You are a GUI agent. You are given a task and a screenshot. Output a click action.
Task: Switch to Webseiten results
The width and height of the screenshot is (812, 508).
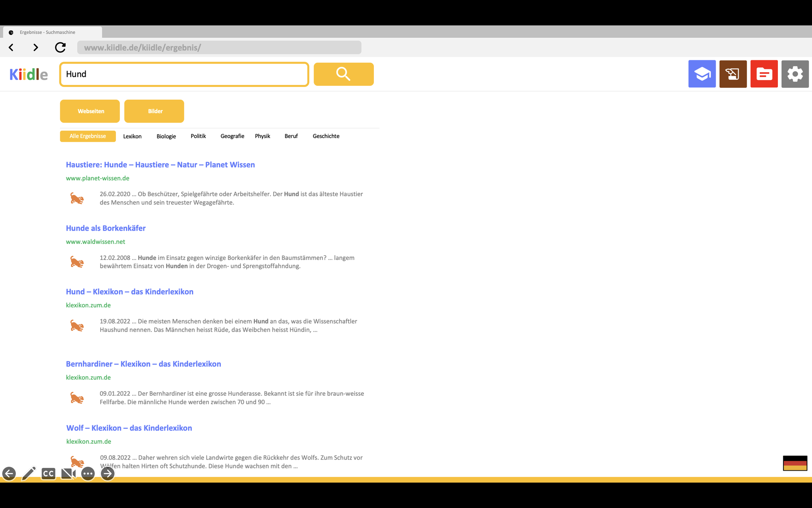90,111
